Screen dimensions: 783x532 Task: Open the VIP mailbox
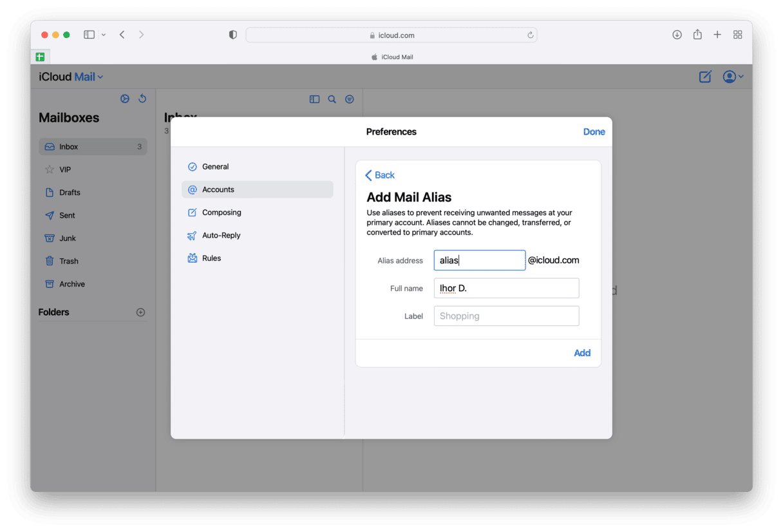93,169
